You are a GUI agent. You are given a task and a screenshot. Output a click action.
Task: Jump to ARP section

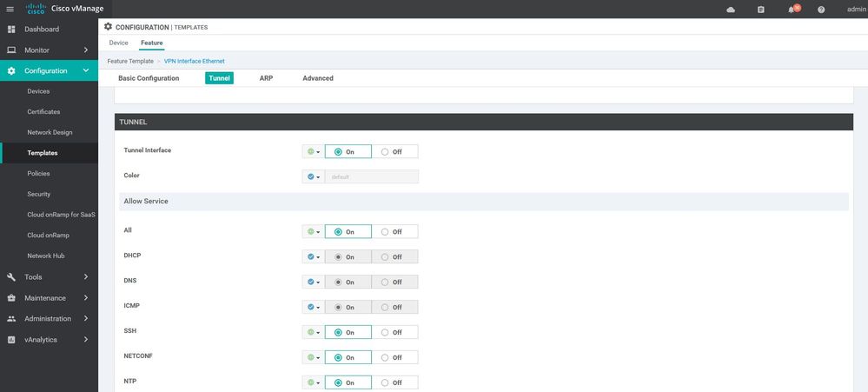[266, 78]
